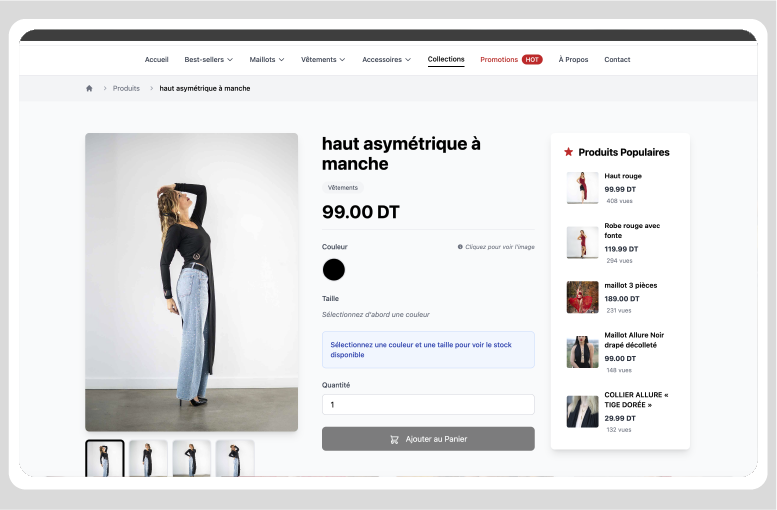Open Maillot Allure Noir drapé décolleté

click(x=634, y=340)
